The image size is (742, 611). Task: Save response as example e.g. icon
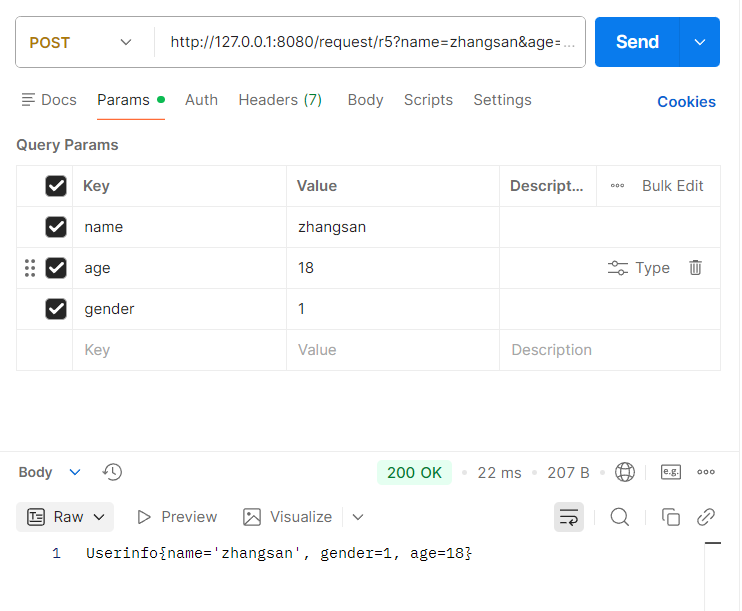coord(671,472)
